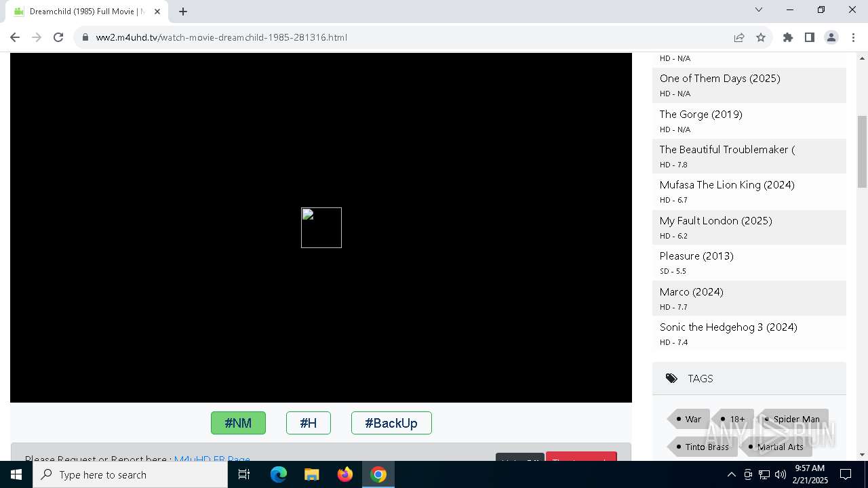Click the page vertical scrollbar thumb
Image resolution: width=868 pixels, height=488 pixels.
pyautogui.click(x=862, y=151)
